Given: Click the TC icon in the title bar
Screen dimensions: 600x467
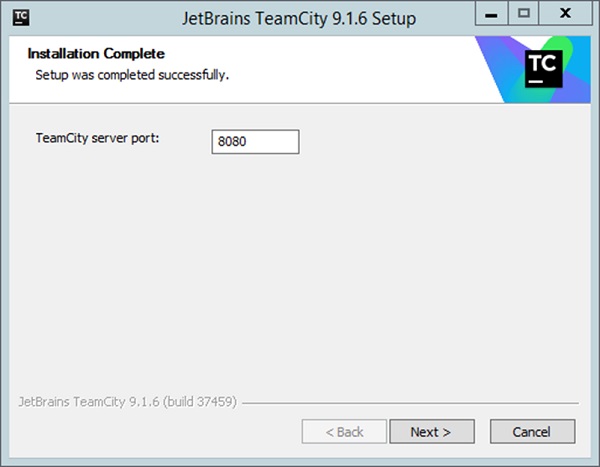Looking at the screenshot, I should pos(21,18).
